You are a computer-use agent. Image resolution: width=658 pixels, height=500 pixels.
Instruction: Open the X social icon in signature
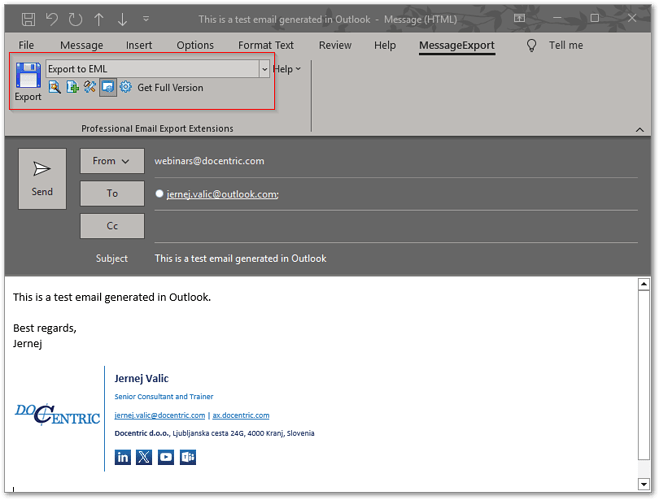pyautogui.click(x=144, y=457)
